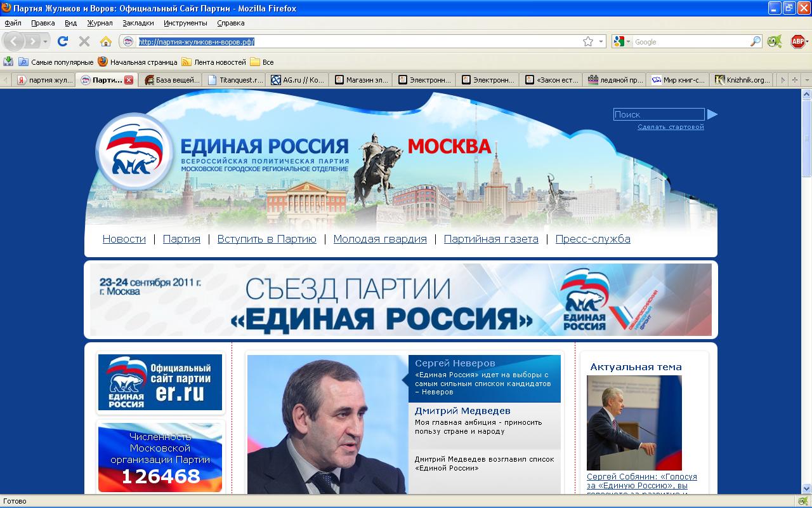This screenshot has height=508, width=812.
Task: Click the Сделать стартовой link
Action: [x=671, y=127]
